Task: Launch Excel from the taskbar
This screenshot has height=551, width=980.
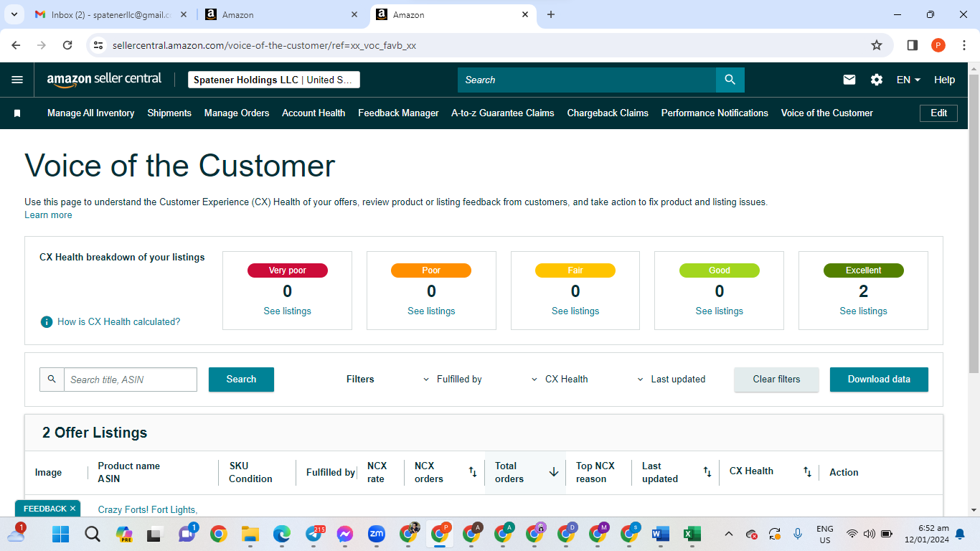Action: click(x=692, y=534)
